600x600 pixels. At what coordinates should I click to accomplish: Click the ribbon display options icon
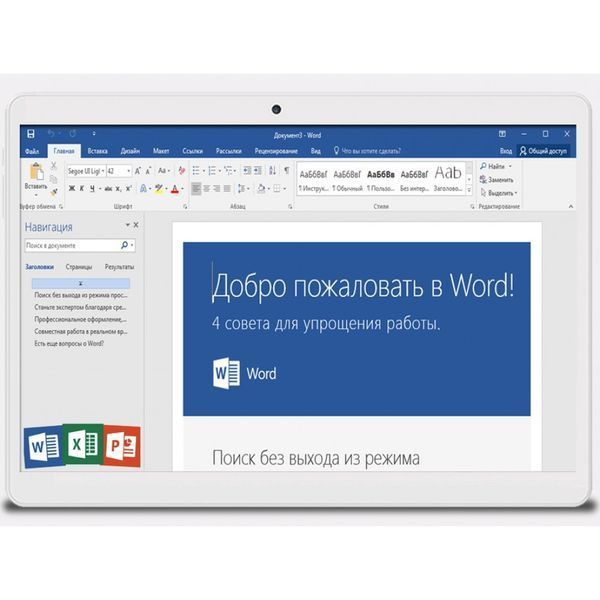click(x=502, y=134)
